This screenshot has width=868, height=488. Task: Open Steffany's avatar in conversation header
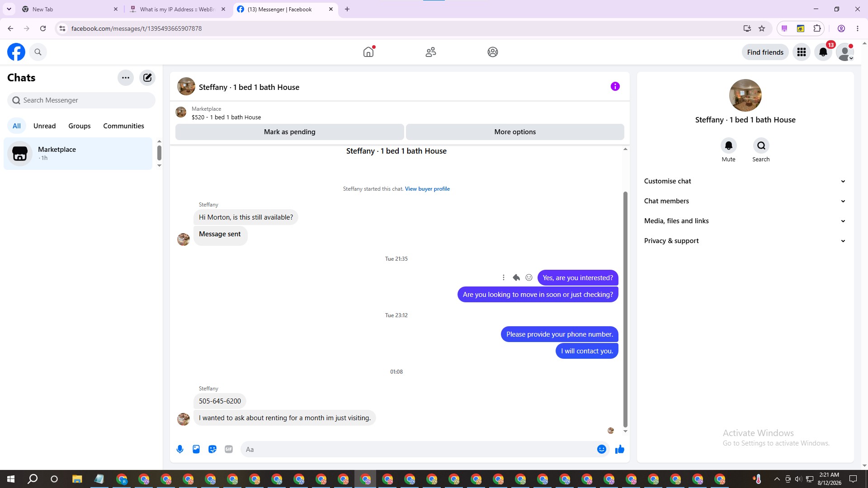tap(186, 86)
